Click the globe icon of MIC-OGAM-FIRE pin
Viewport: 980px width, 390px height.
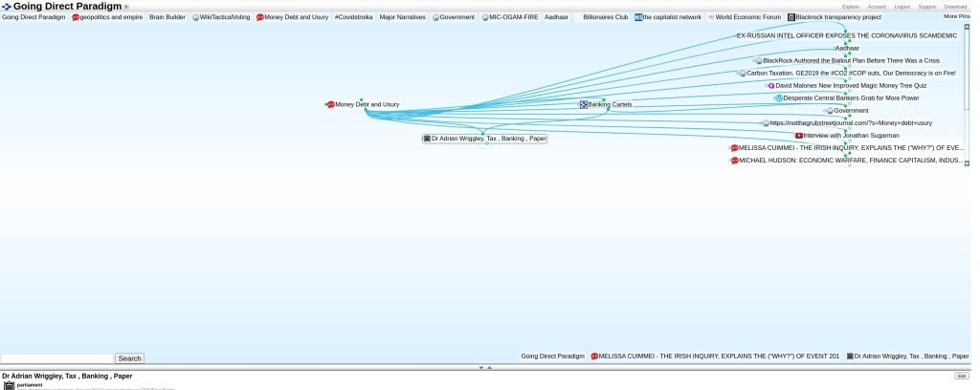(485, 17)
